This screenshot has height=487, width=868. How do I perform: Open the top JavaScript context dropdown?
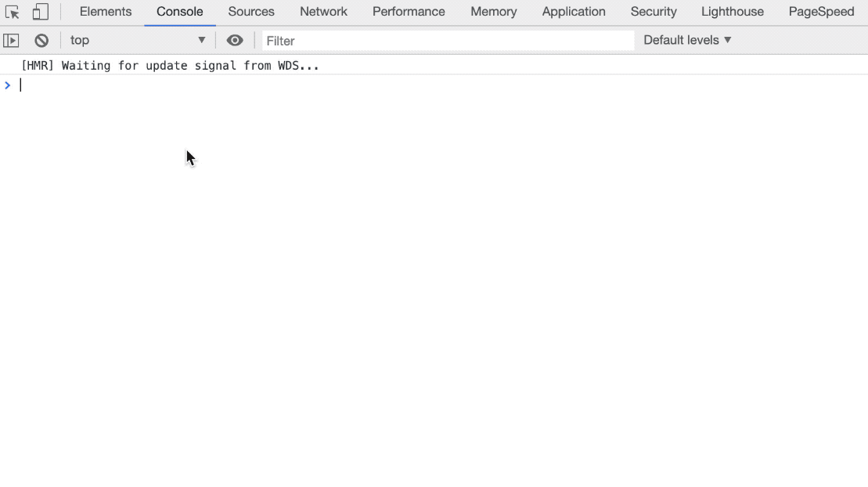tap(137, 40)
